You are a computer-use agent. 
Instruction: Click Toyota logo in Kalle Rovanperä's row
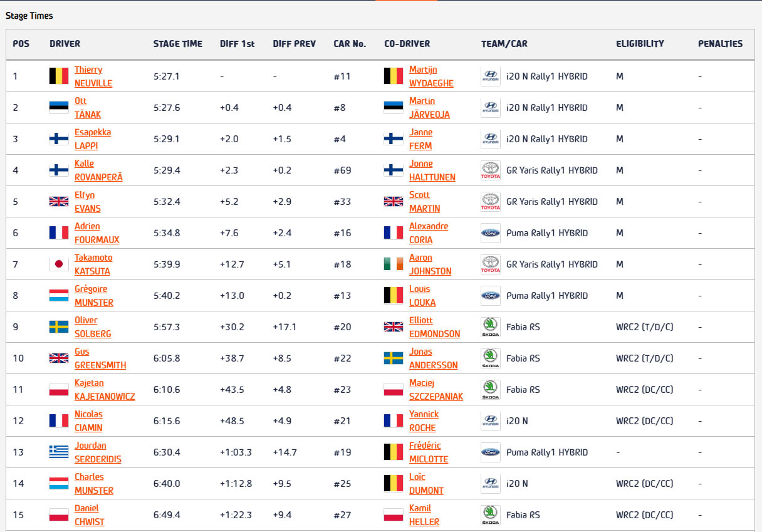click(x=490, y=170)
